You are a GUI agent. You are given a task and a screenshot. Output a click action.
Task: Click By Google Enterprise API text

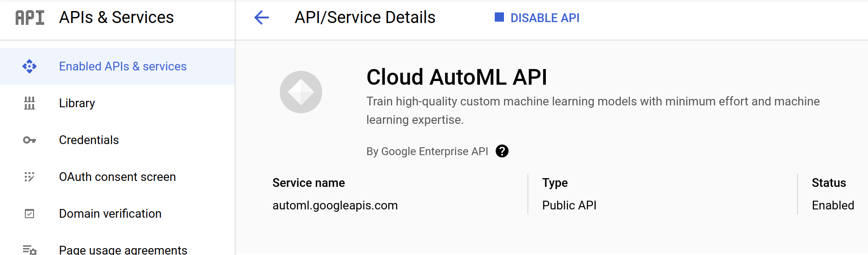pyautogui.click(x=427, y=151)
